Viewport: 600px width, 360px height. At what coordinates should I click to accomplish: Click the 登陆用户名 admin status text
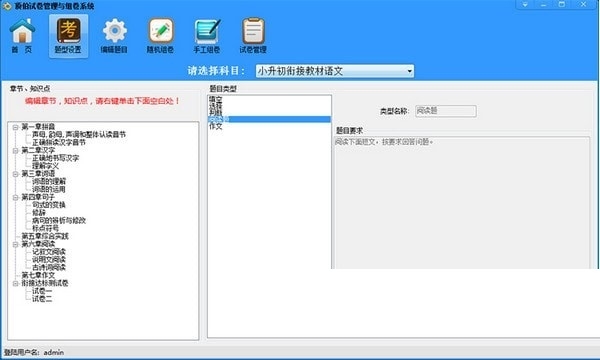(x=34, y=352)
